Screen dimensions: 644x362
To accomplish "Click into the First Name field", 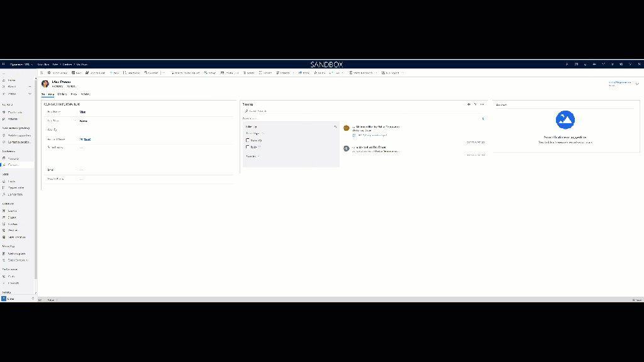I will 126,111.
